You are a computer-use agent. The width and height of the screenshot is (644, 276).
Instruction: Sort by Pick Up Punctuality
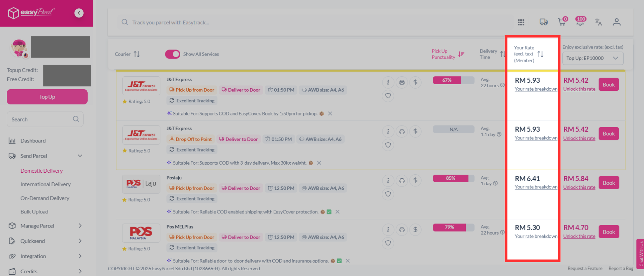461,54
